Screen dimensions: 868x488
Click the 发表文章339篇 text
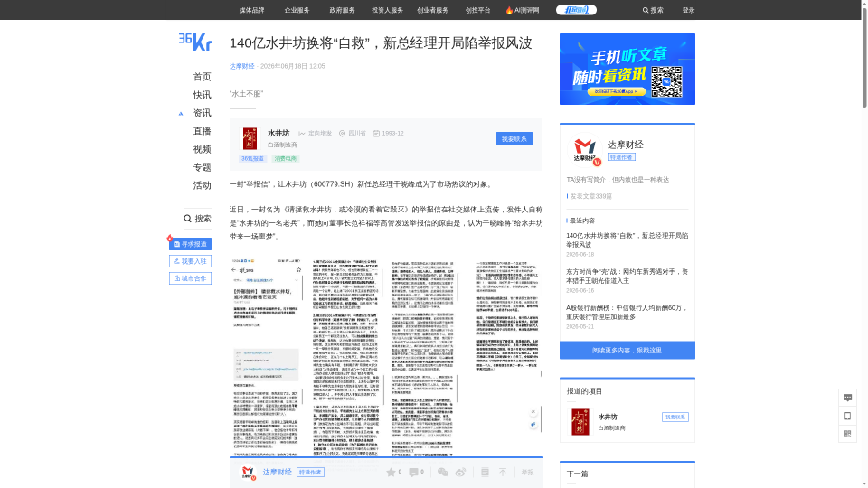click(x=590, y=196)
